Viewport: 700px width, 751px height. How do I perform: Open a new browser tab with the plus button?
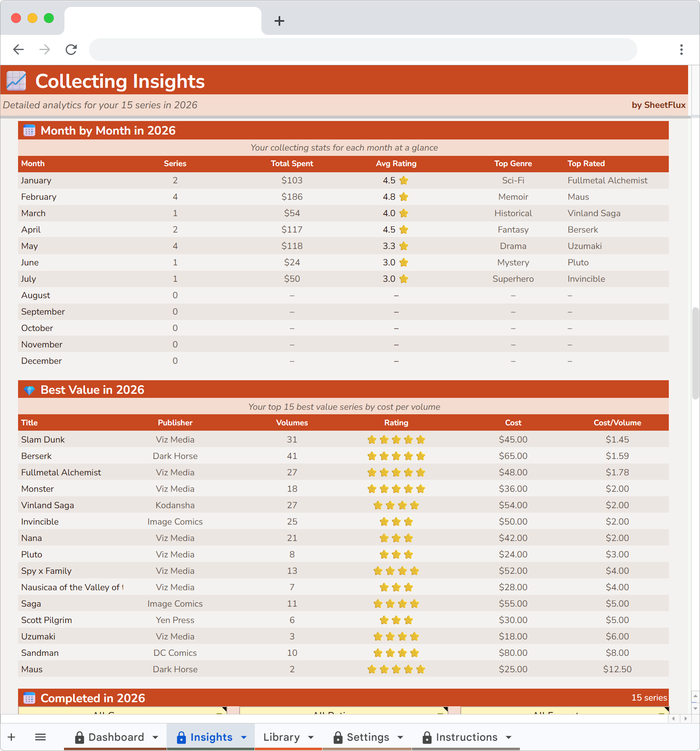tap(279, 21)
